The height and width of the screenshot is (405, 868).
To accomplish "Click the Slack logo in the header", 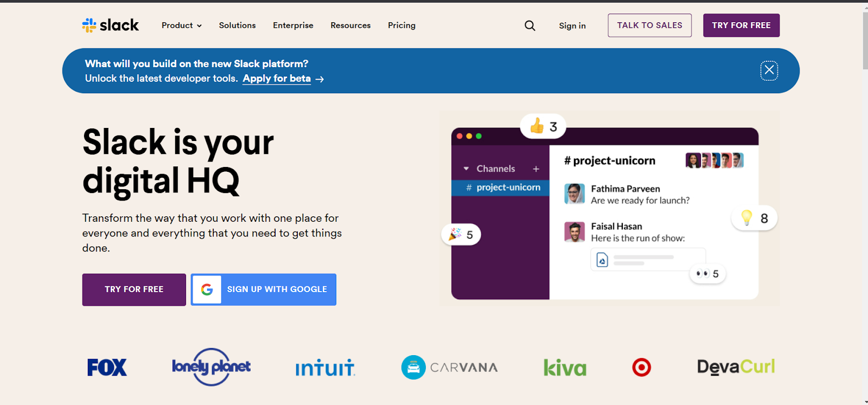I will point(111,25).
